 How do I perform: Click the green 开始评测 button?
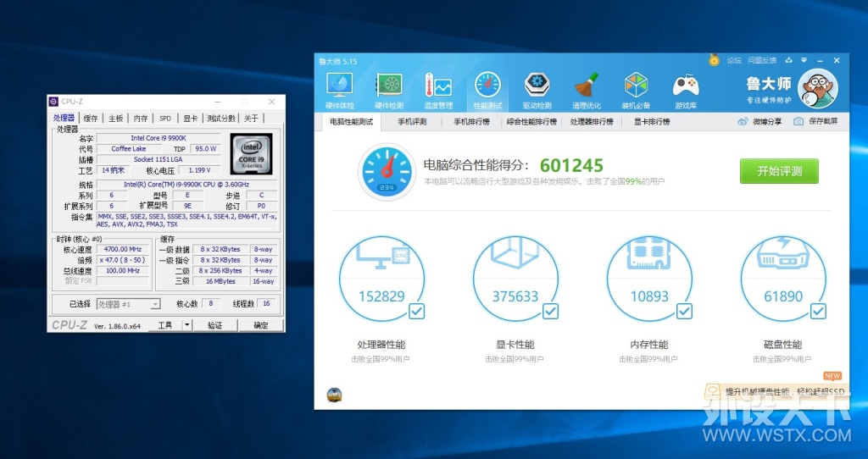pyautogui.click(x=779, y=171)
